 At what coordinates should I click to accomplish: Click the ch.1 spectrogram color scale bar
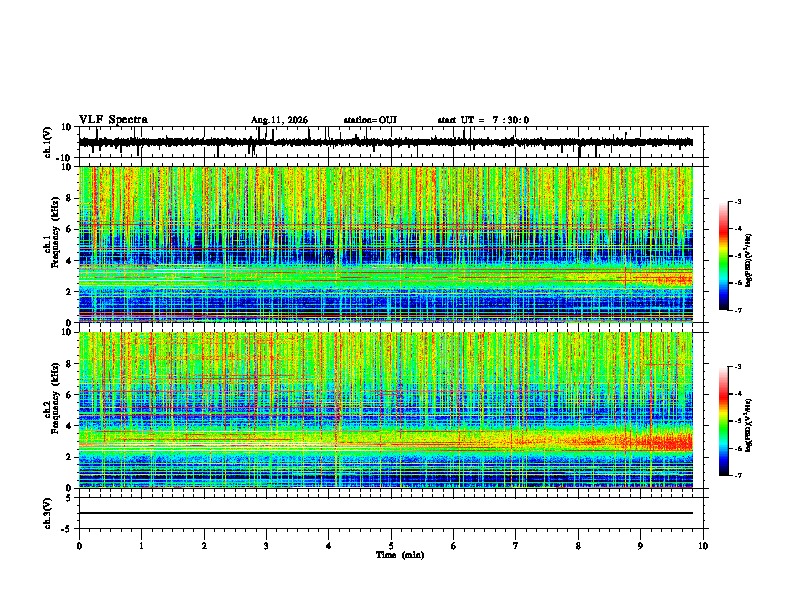coord(724,256)
